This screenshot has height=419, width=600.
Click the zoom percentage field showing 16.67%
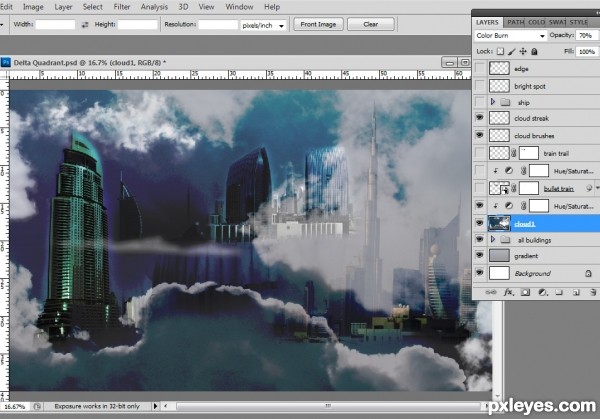(x=15, y=406)
